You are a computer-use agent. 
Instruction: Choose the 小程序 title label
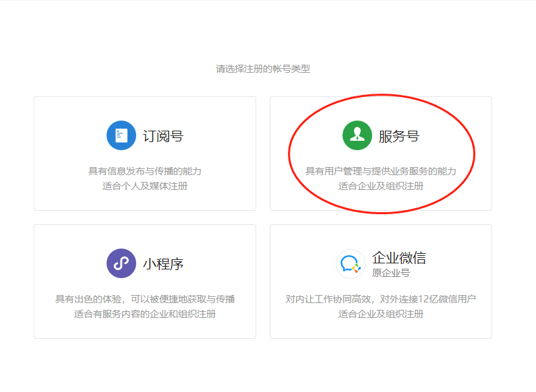pos(163,264)
